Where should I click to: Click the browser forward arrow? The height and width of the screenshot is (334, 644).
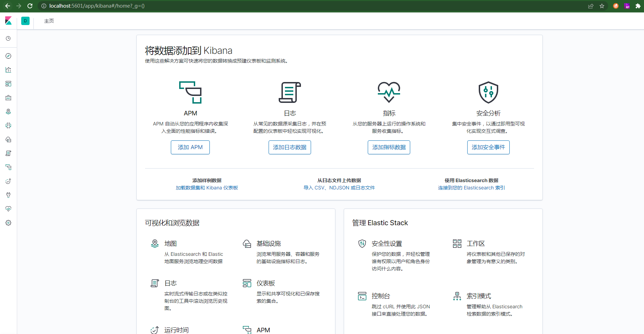[x=19, y=6]
